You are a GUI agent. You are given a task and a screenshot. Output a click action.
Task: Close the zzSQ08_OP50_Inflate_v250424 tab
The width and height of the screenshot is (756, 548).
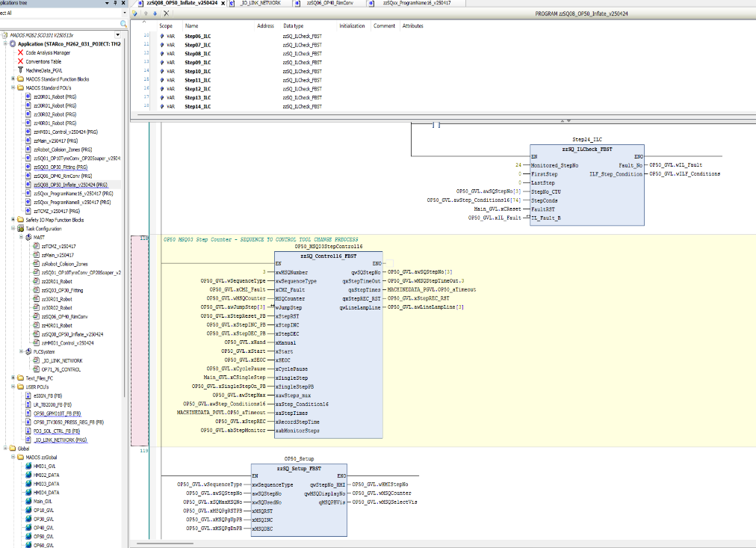222,4
